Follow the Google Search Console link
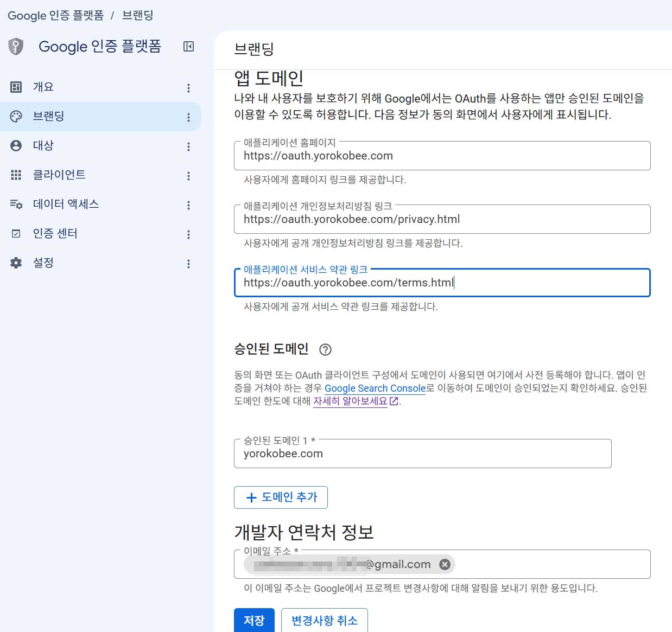The height and width of the screenshot is (632, 672). 375,388
